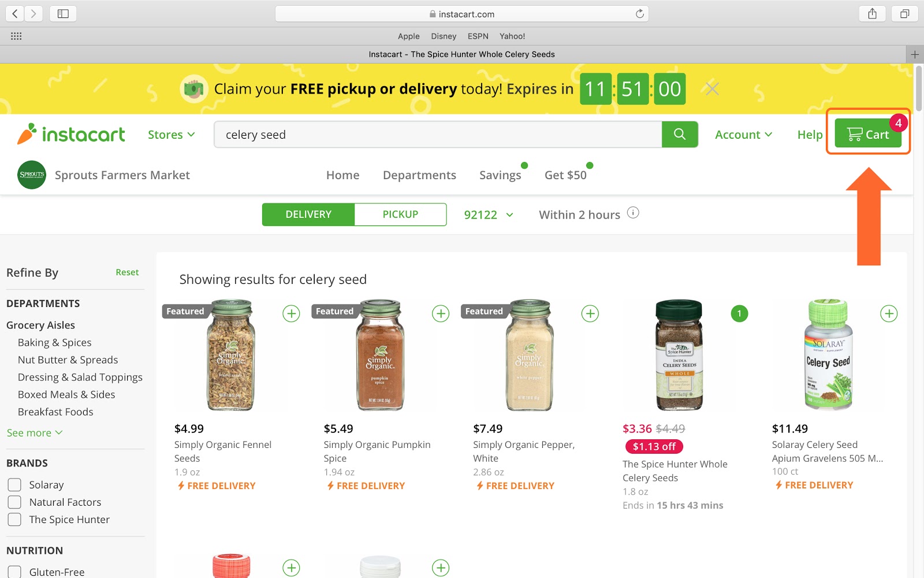The image size is (924, 578).
Task: Open Solaray Celery Seed Apium Gravelens title
Action: 828,451
